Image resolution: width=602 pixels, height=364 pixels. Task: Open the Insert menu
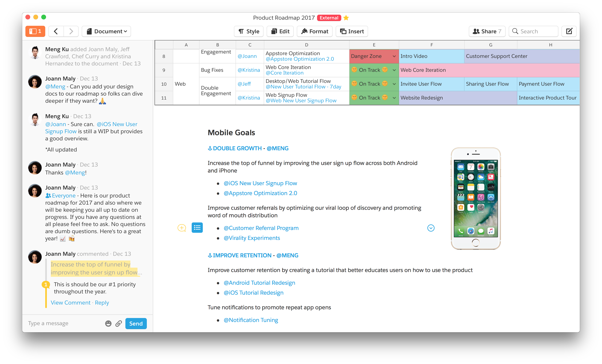point(352,31)
